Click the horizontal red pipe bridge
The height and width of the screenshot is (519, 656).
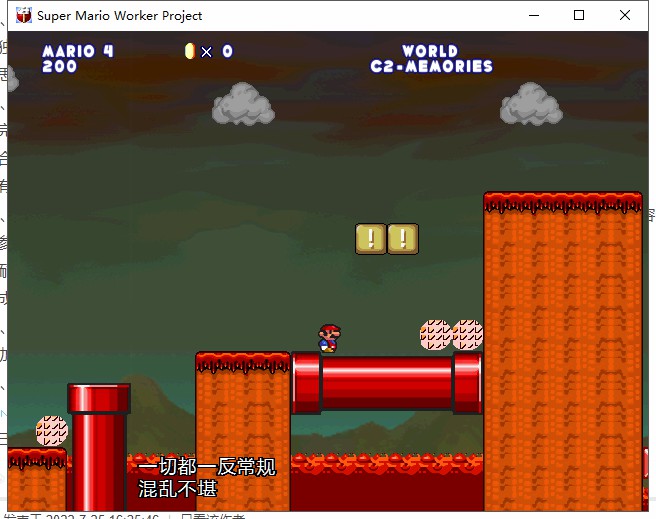[x=387, y=383]
